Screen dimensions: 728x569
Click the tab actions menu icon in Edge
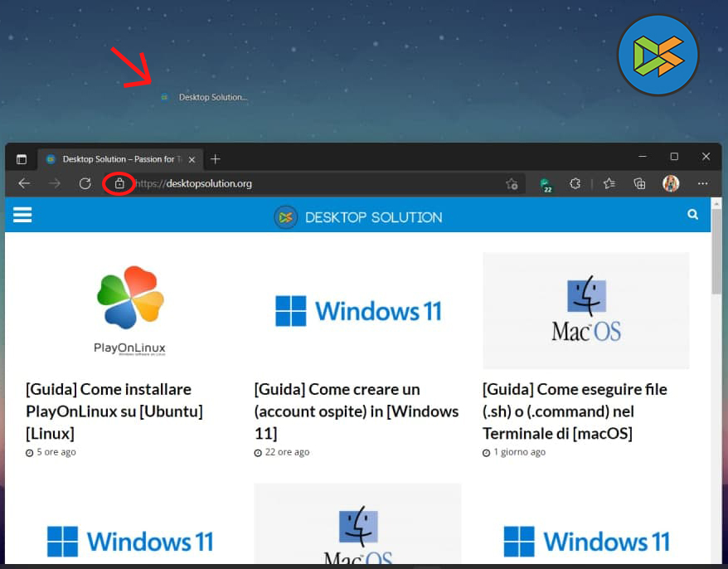coord(22,159)
